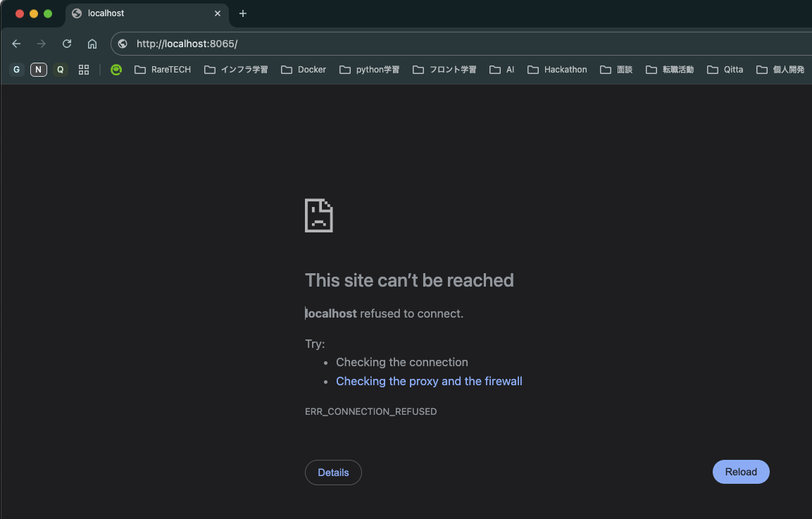The width and height of the screenshot is (812, 519).
Task: Follow the proxy and firewall help link
Action: [x=429, y=381]
